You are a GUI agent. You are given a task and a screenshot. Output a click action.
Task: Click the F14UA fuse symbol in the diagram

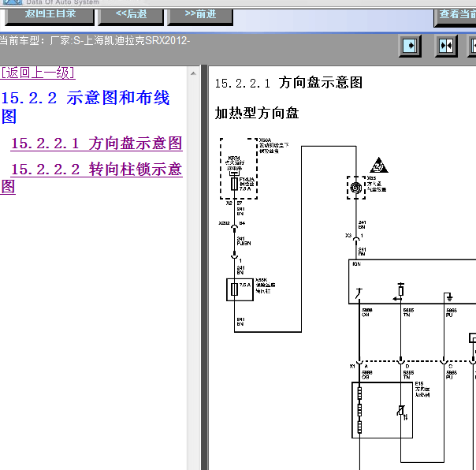(235, 184)
